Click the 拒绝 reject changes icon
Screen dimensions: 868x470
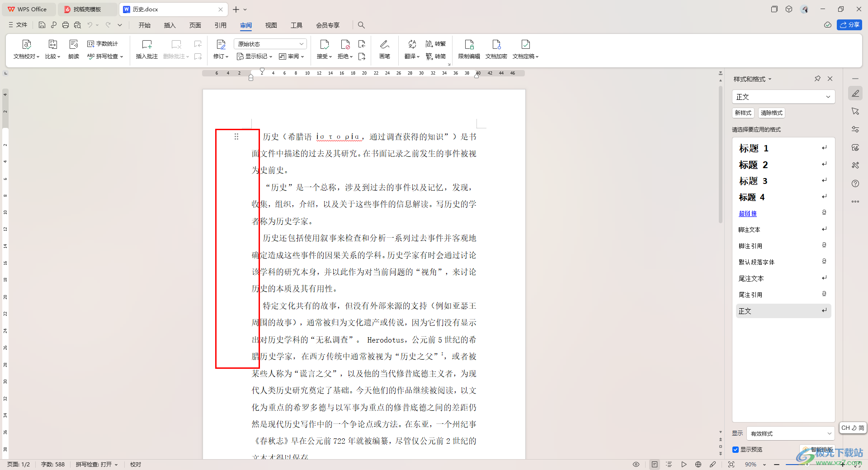[345, 44]
